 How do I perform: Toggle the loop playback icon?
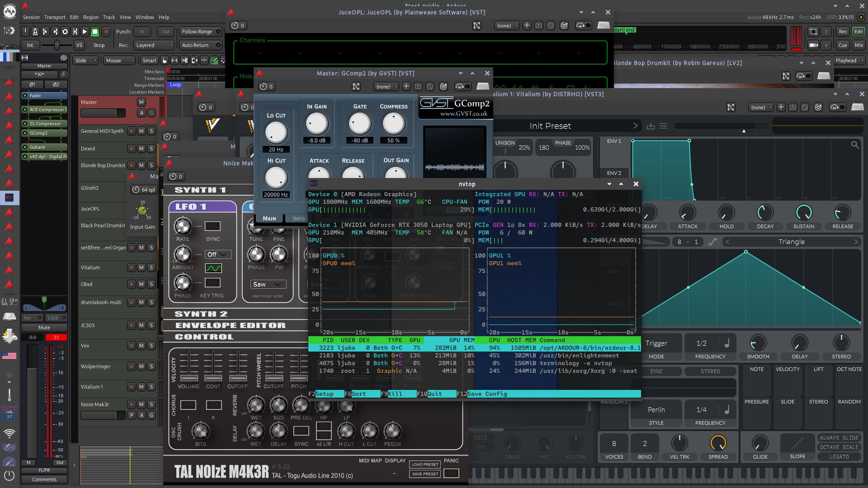point(65,32)
